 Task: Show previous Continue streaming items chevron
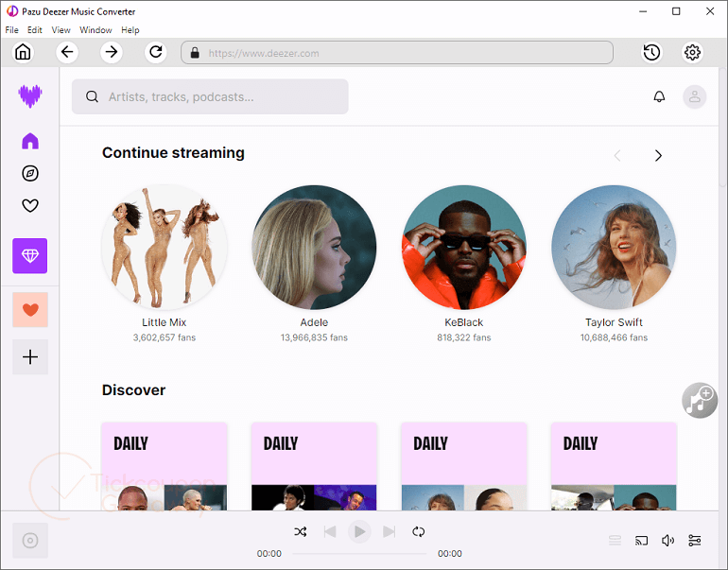pos(617,155)
